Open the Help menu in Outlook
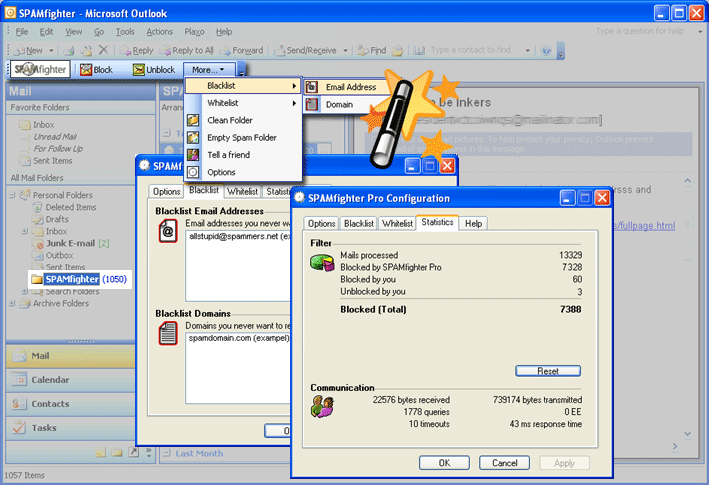Image resolution: width=709 pixels, height=485 pixels. point(224,32)
